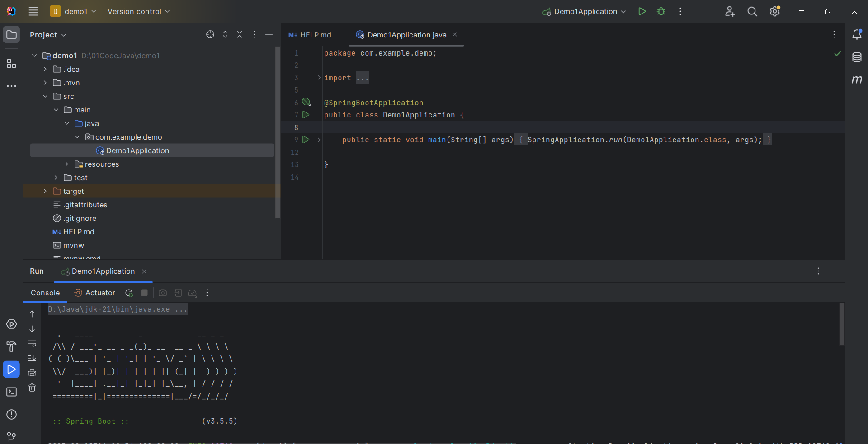The image size is (868, 444).
Task: Open the Services tool window
Action: tap(11, 324)
